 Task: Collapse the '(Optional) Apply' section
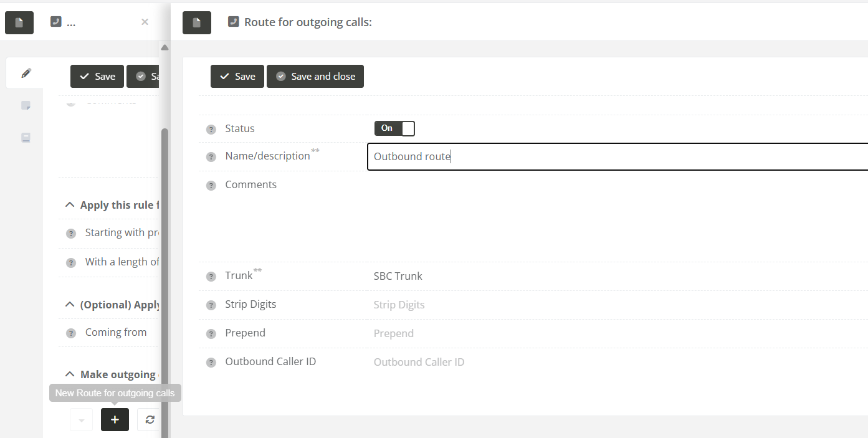click(69, 305)
